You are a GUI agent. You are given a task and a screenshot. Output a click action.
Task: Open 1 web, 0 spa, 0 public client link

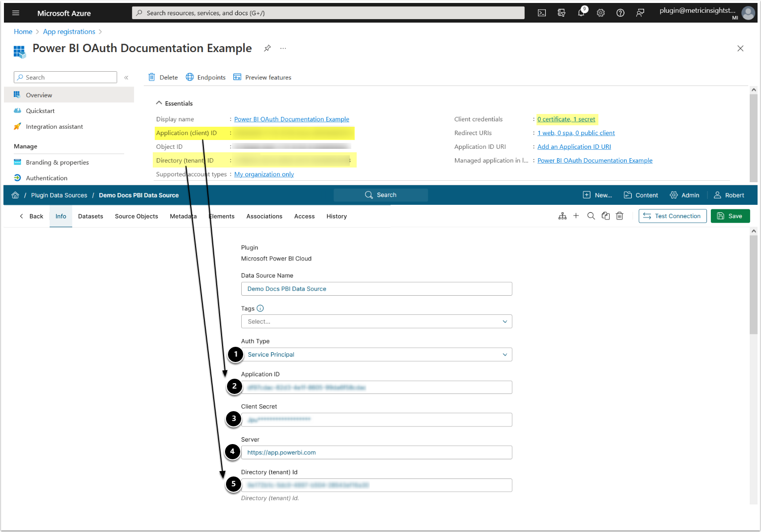[576, 133]
